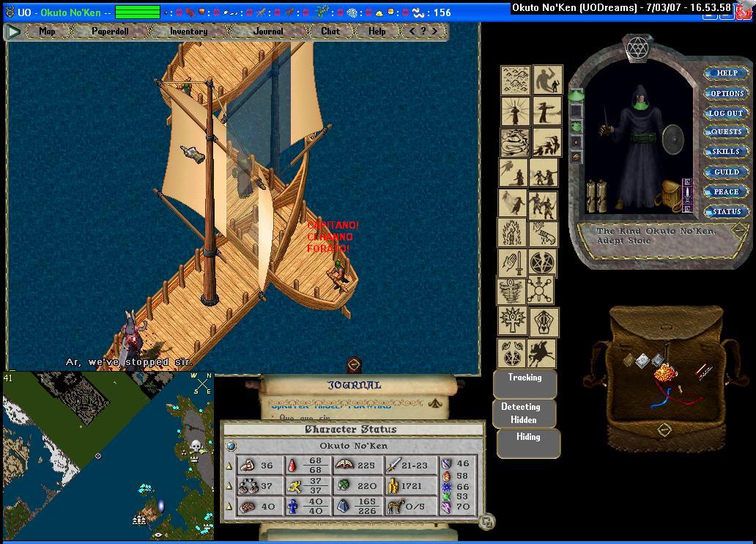Click the < ? > menu bar control
The width and height of the screenshot is (756, 544).
423,31
